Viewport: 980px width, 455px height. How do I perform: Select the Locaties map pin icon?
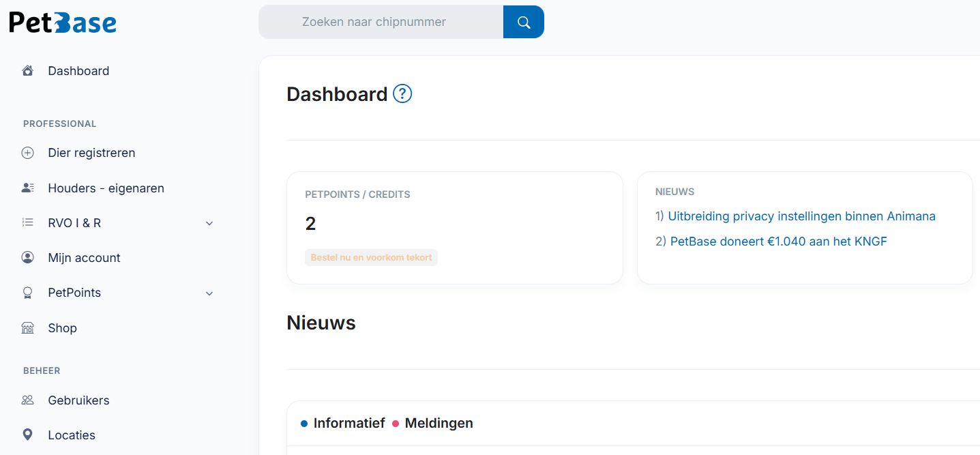[27, 435]
